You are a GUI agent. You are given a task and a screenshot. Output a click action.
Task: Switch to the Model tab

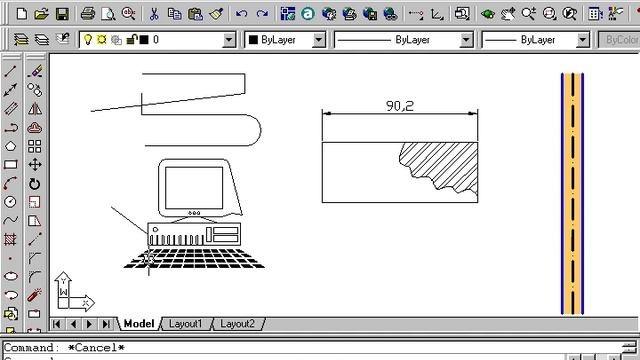(139, 324)
